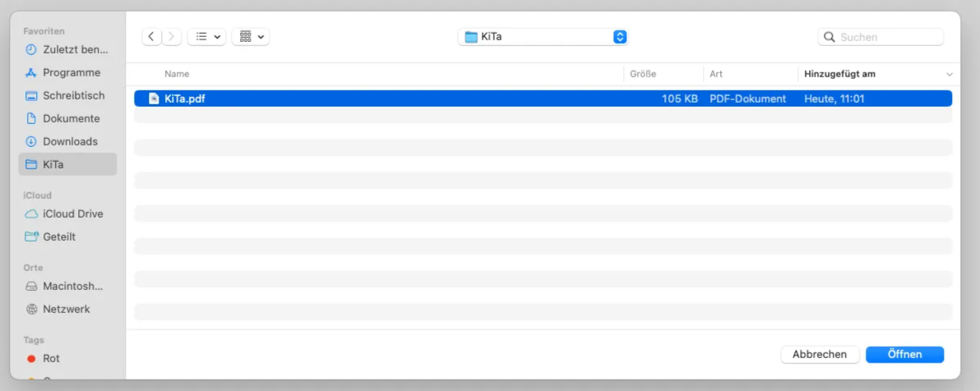
Task: Click the magnifying glass search icon
Action: [830, 37]
